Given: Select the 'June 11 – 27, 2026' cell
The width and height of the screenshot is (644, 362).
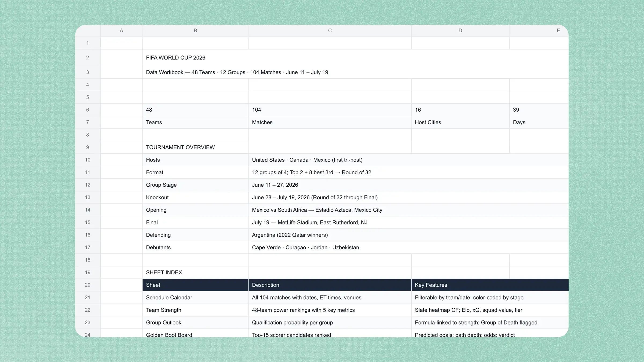Looking at the screenshot, I should [408, 185].
